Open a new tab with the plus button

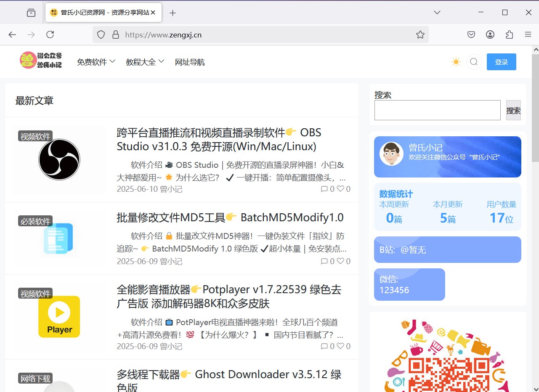(x=173, y=13)
